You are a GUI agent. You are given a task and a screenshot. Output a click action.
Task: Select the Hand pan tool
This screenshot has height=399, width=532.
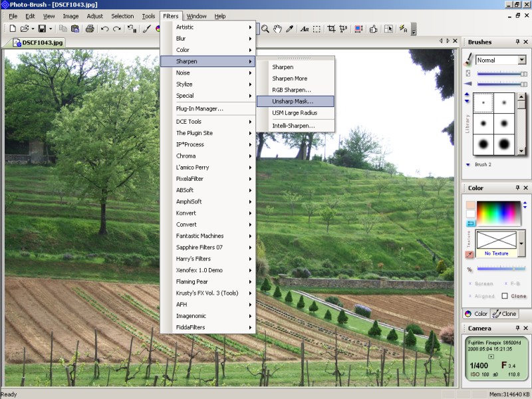point(277,29)
